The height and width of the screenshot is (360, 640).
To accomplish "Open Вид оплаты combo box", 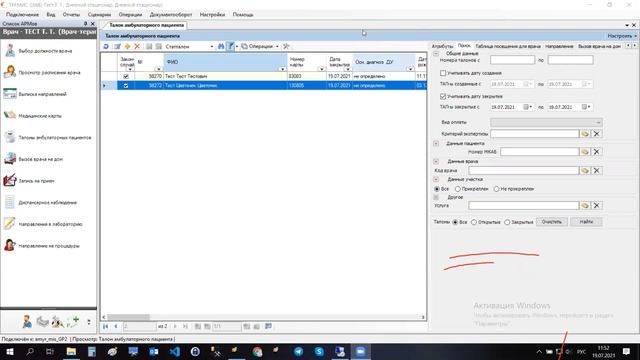I will click(546, 122).
